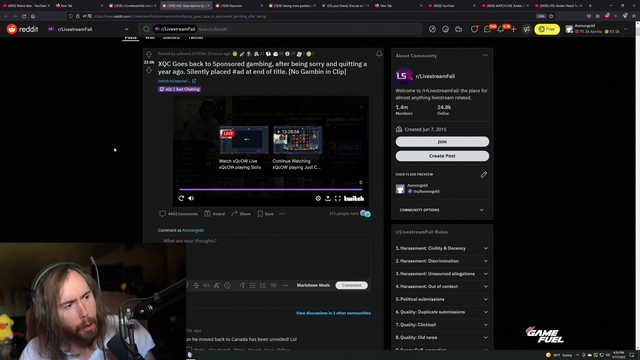
Task: Toggle spoiler formatting in comment editor
Action: (x=227, y=285)
